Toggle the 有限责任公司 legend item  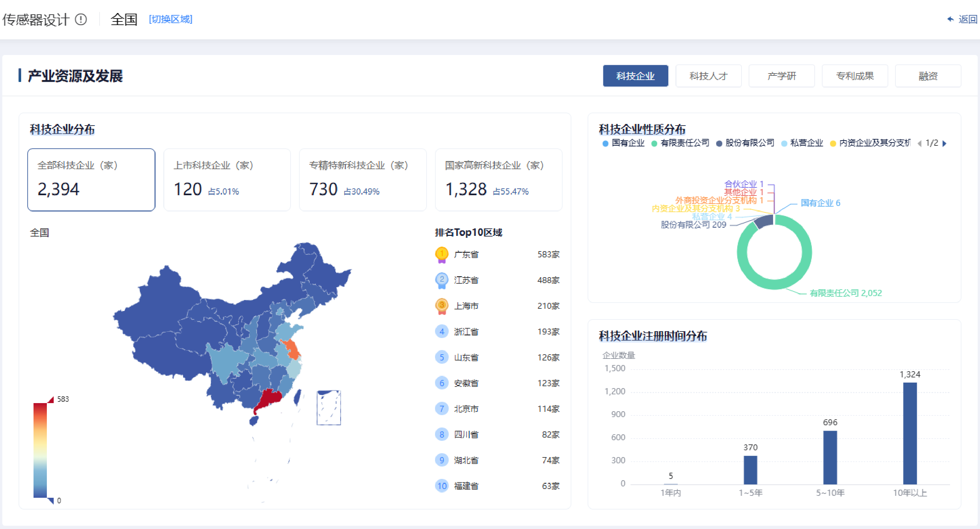[x=680, y=143]
